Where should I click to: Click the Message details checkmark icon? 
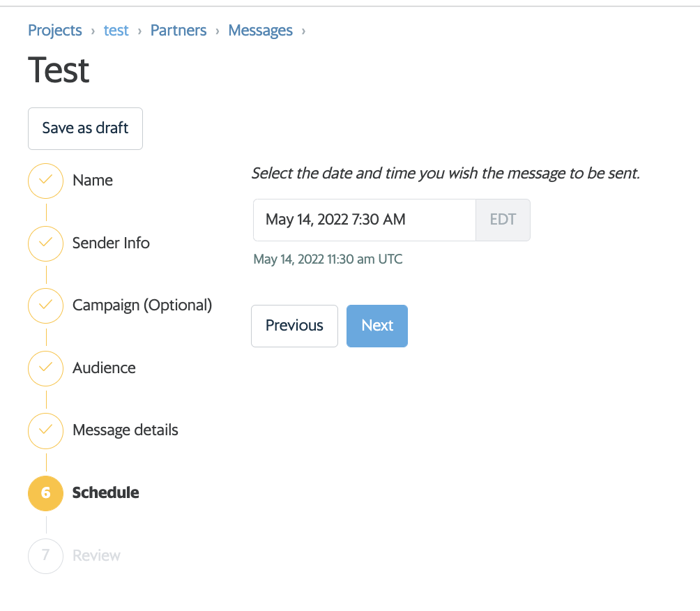click(x=45, y=431)
